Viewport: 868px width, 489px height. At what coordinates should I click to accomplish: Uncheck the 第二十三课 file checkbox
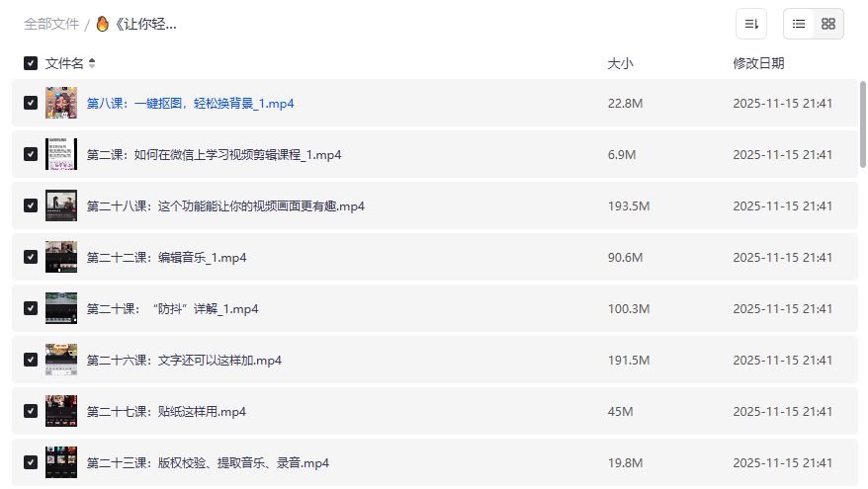pos(31,462)
